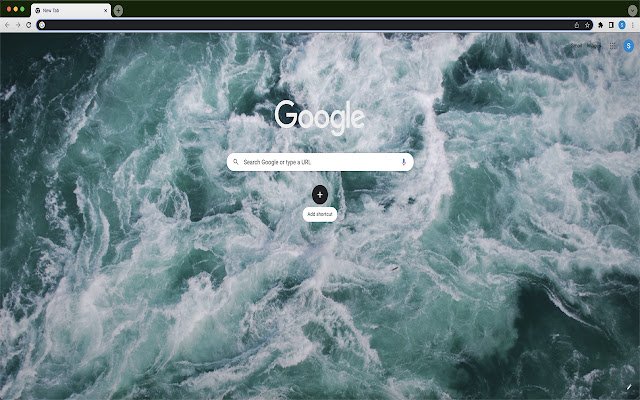
Task: Select the New Tab tab
Action: click(x=70, y=11)
